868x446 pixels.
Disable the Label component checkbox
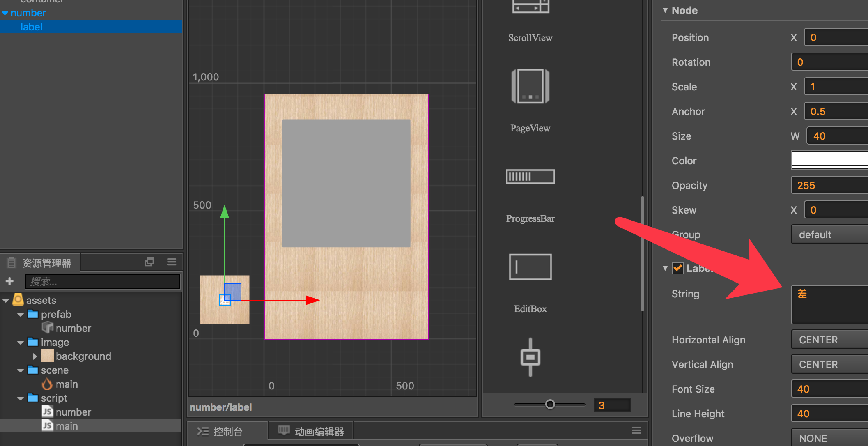point(677,268)
